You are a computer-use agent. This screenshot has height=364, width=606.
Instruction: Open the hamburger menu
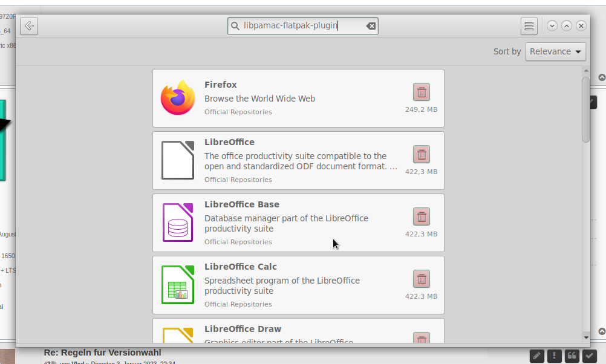coord(529,26)
